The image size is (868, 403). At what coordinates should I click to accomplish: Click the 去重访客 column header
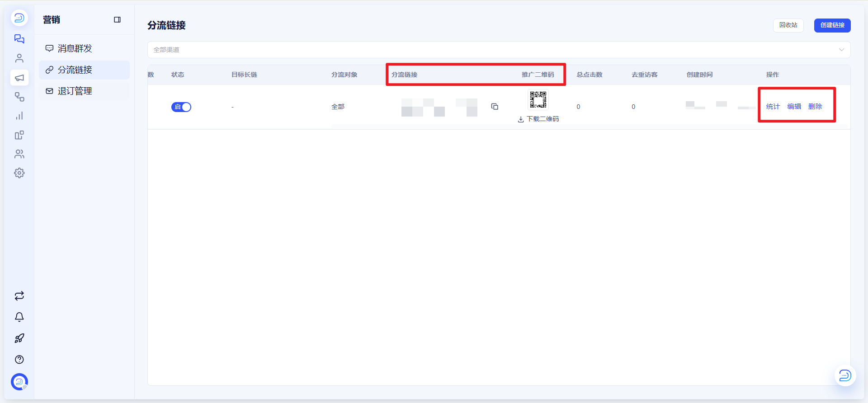(645, 75)
